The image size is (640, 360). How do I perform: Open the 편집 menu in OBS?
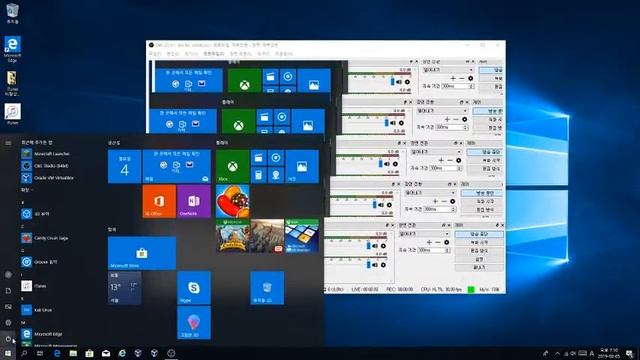coord(173,53)
